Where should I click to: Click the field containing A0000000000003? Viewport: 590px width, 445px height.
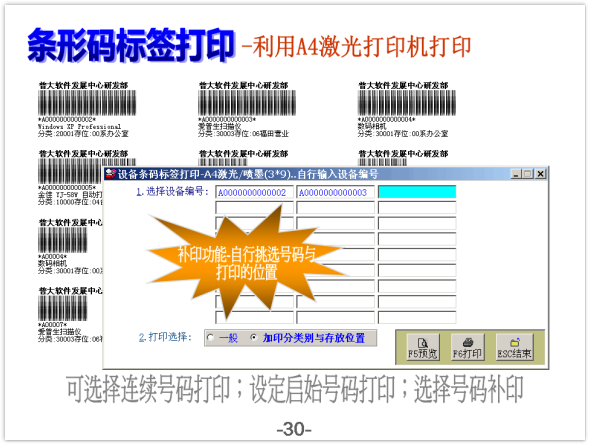[336, 193]
